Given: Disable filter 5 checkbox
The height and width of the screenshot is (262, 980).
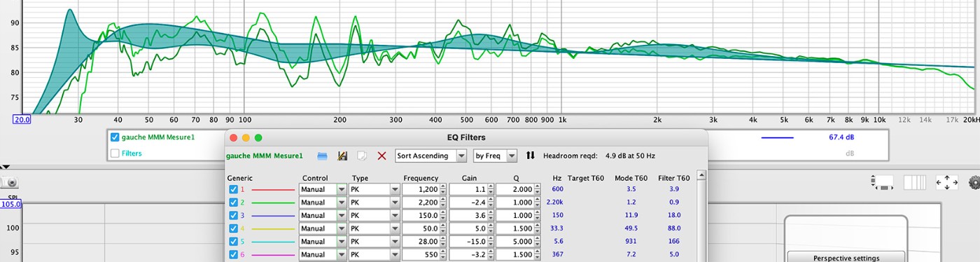Looking at the screenshot, I should point(233,242).
